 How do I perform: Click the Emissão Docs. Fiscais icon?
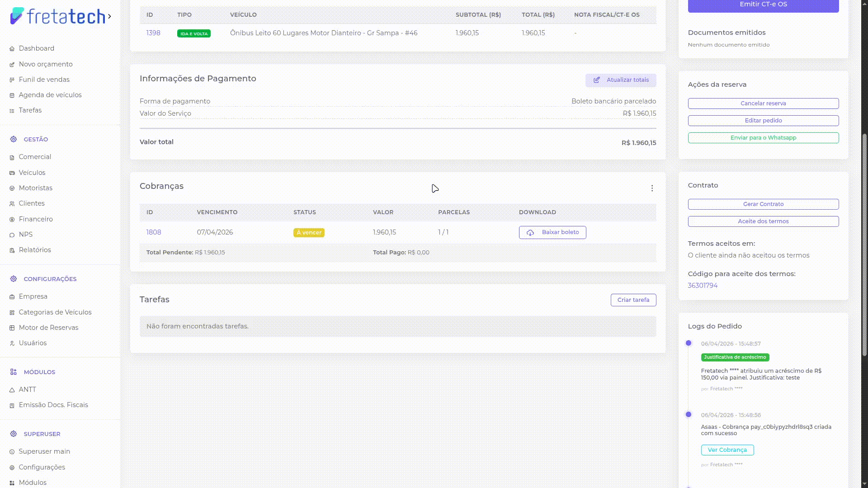coord(12,405)
